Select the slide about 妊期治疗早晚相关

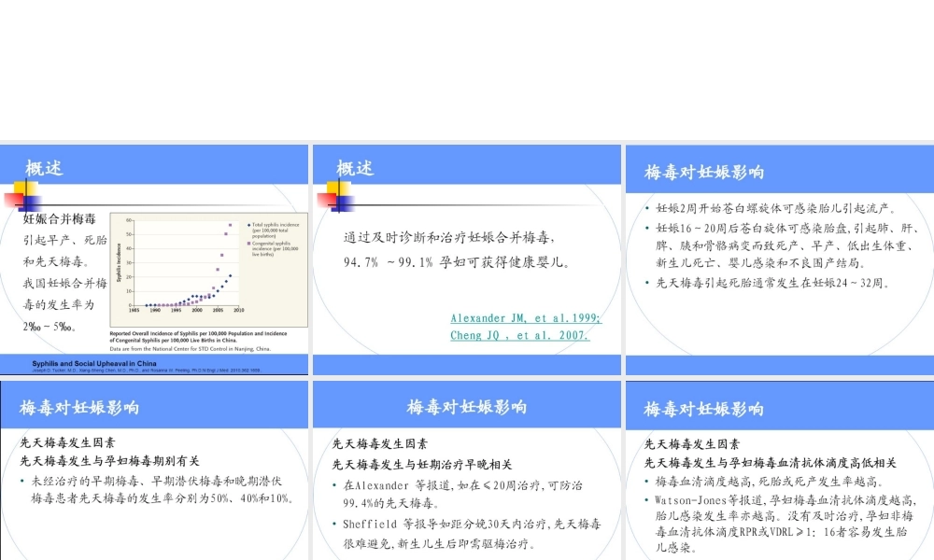pos(466,470)
